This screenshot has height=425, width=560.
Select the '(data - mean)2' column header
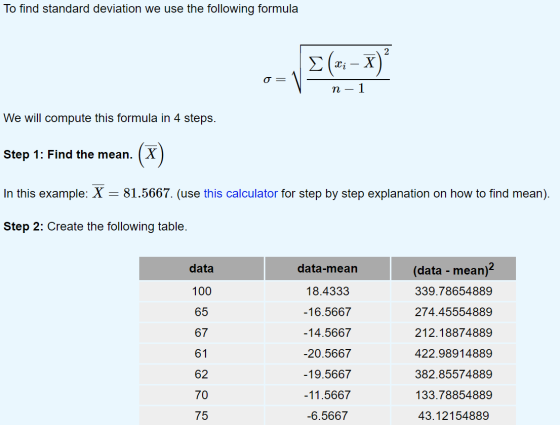pyautogui.click(x=454, y=268)
